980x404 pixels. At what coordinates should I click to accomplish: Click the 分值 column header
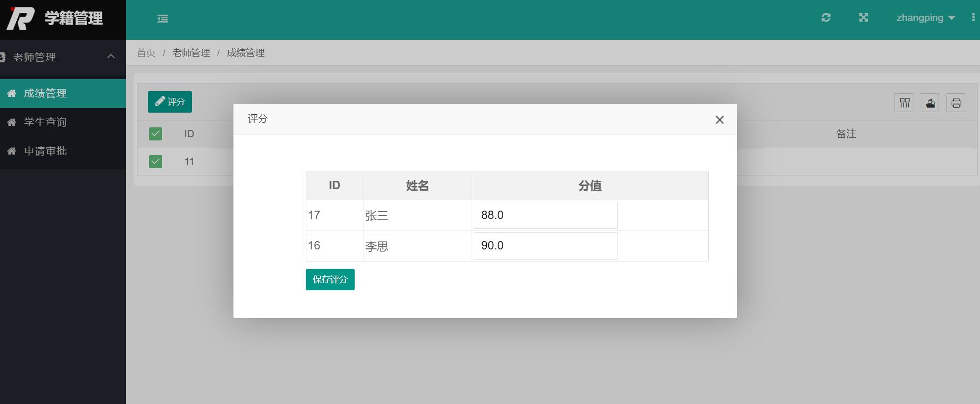pyautogui.click(x=590, y=185)
